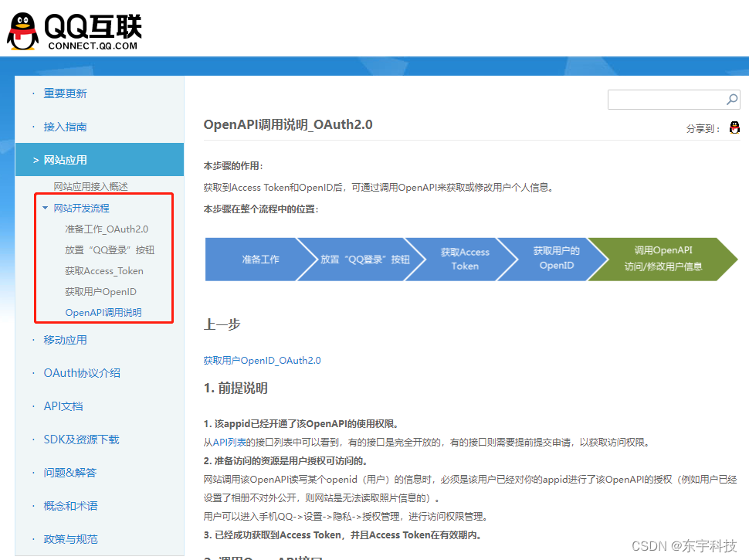The width and height of the screenshot is (749, 560).
Task: Select the API文档 sidebar entry
Action: (63, 406)
